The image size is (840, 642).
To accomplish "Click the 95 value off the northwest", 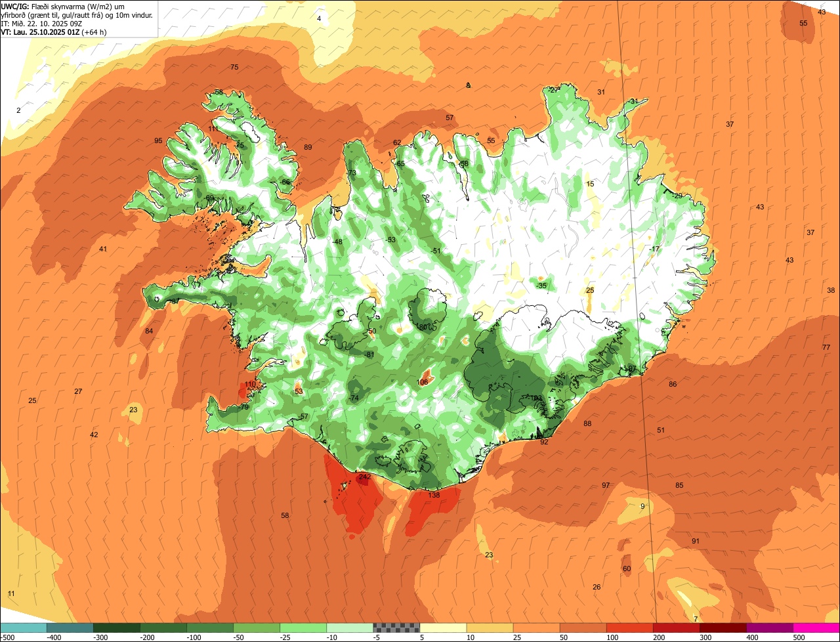I will click(x=158, y=140).
